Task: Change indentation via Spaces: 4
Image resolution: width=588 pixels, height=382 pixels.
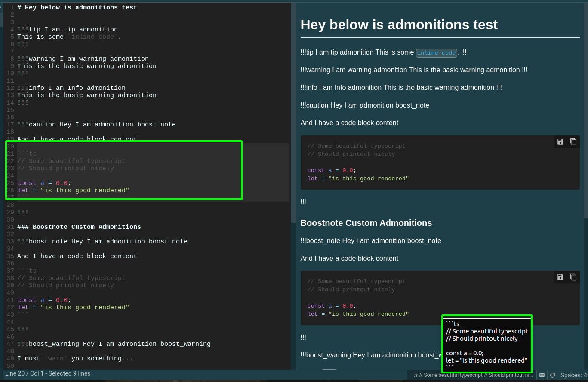Action: click(x=573, y=375)
